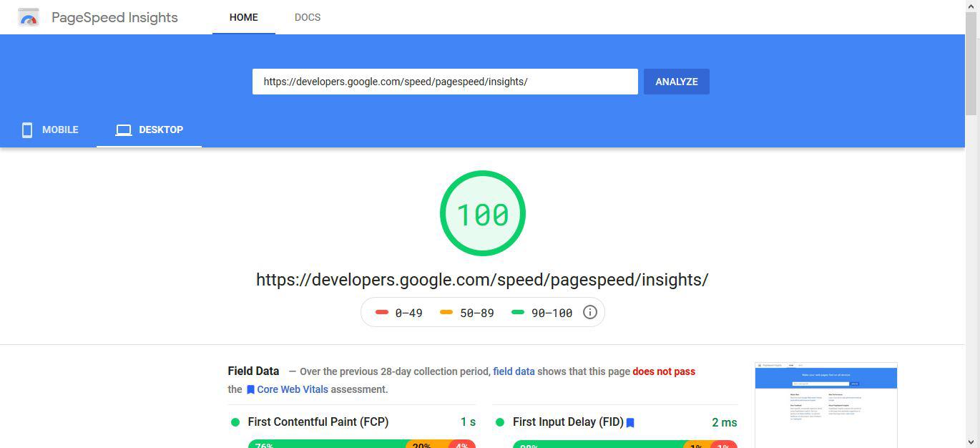
Task: Focus the URL input field
Action: [445, 82]
